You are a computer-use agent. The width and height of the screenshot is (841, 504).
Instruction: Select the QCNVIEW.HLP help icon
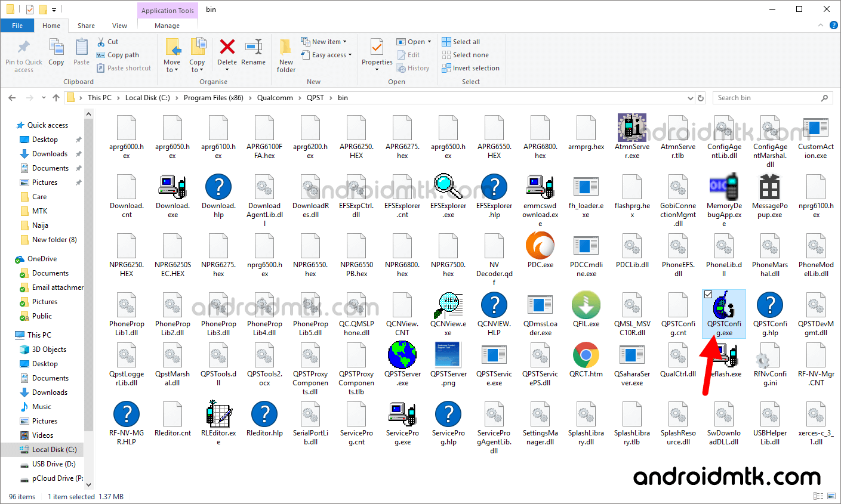pyautogui.click(x=494, y=305)
